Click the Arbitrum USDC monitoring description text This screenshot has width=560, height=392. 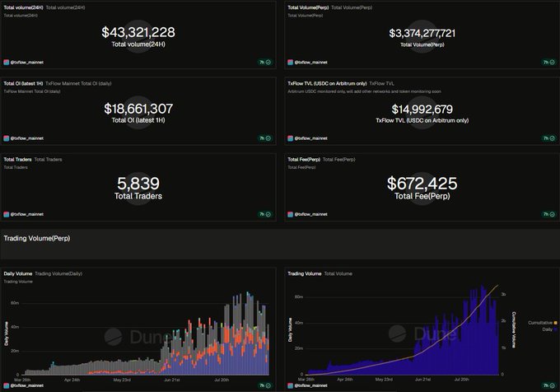pos(364,91)
